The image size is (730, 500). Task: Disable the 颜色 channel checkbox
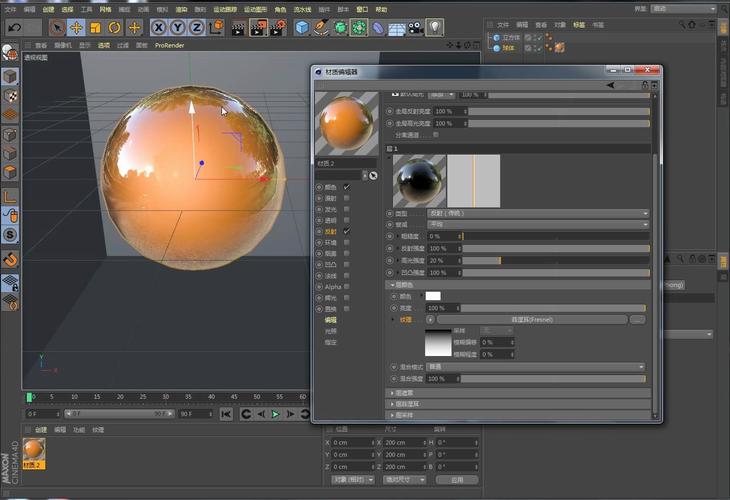347,187
